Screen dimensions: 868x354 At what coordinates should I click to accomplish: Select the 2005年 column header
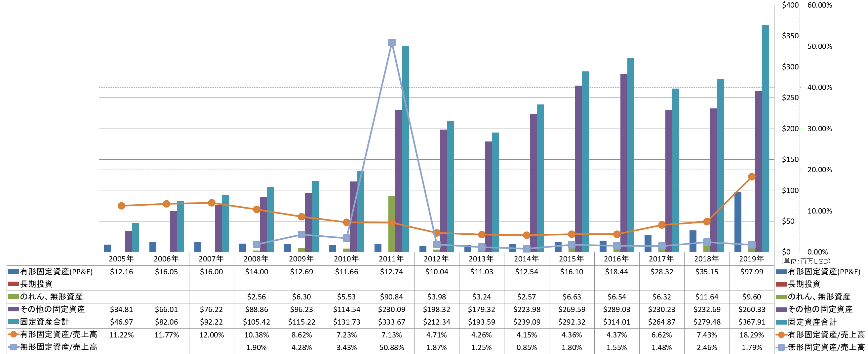[x=121, y=259]
